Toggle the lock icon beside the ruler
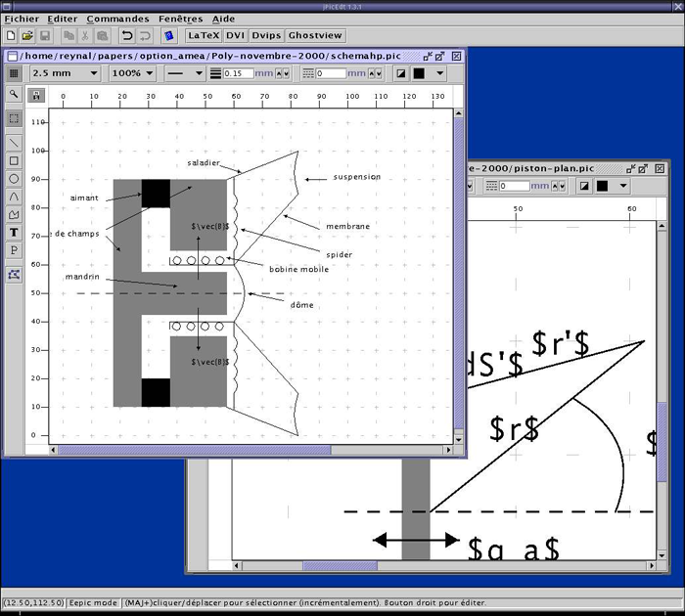The height and width of the screenshot is (616, 685). tap(37, 96)
